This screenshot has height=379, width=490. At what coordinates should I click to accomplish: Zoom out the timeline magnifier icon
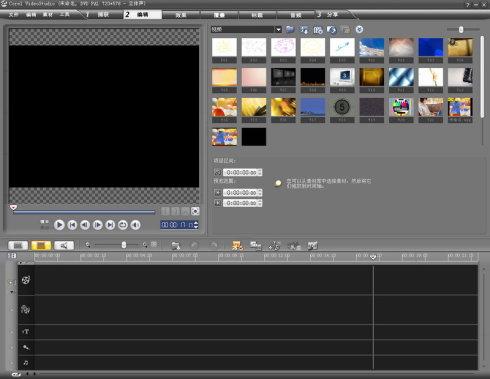tap(88, 245)
